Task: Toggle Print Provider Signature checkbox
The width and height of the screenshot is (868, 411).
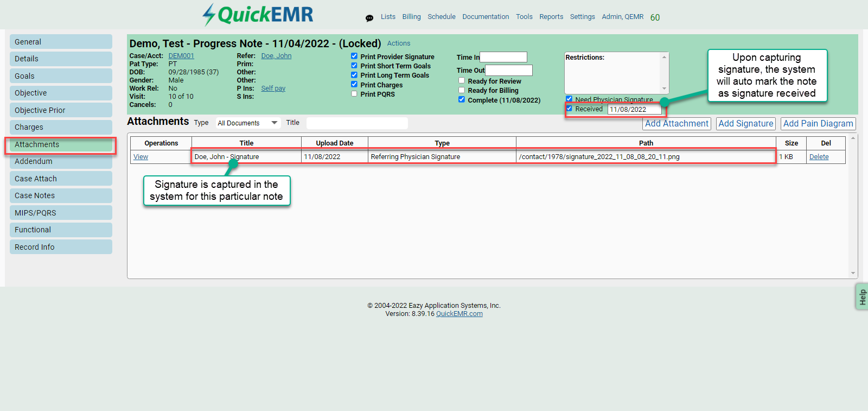Action: click(354, 56)
